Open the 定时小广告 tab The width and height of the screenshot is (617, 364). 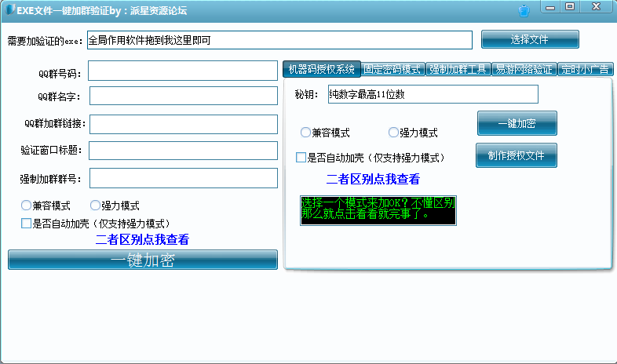click(x=585, y=69)
